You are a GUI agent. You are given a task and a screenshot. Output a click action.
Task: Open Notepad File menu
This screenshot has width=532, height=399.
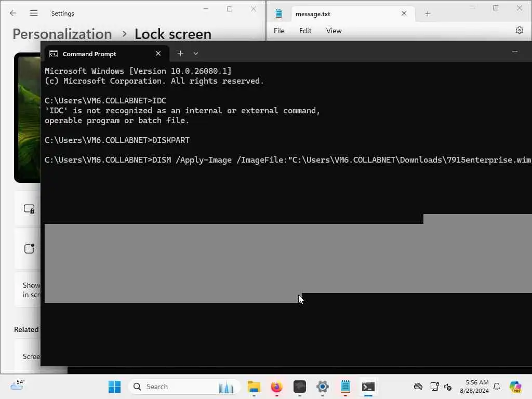279,31
